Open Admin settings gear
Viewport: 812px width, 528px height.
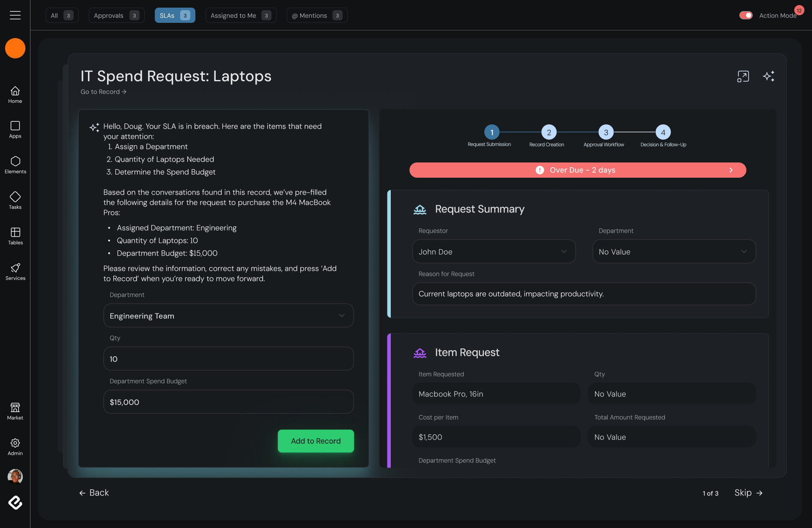(x=15, y=446)
